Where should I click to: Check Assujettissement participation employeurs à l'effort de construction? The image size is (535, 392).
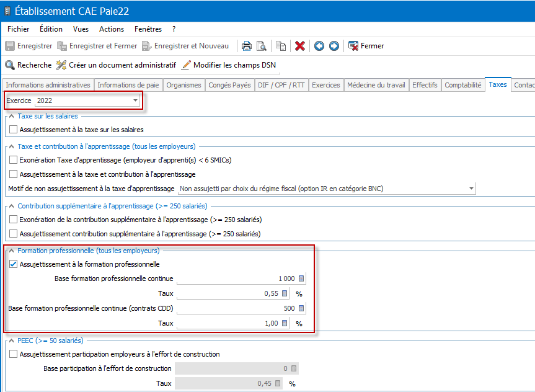click(x=14, y=354)
